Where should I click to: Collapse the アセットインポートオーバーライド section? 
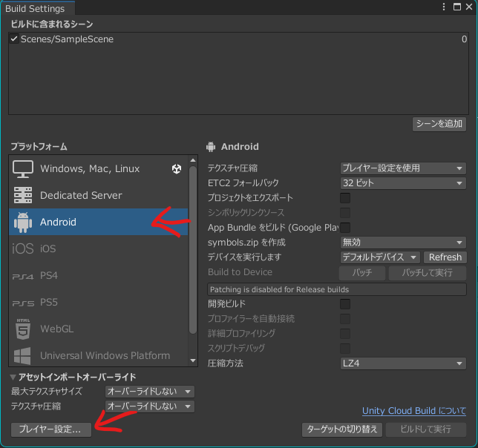pyautogui.click(x=13, y=378)
